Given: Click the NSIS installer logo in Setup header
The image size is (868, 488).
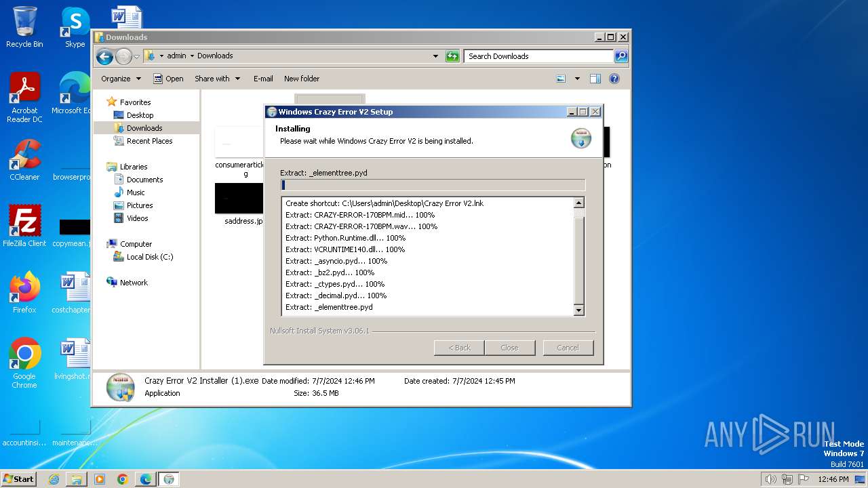Looking at the screenshot, I should click(581, 138).
